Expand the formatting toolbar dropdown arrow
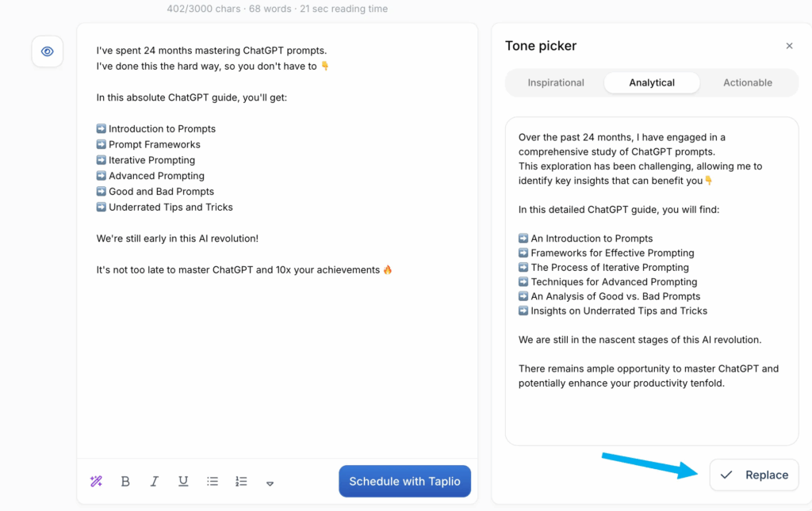Viewport: 812px width, 511px height. [x=270, y=483]
